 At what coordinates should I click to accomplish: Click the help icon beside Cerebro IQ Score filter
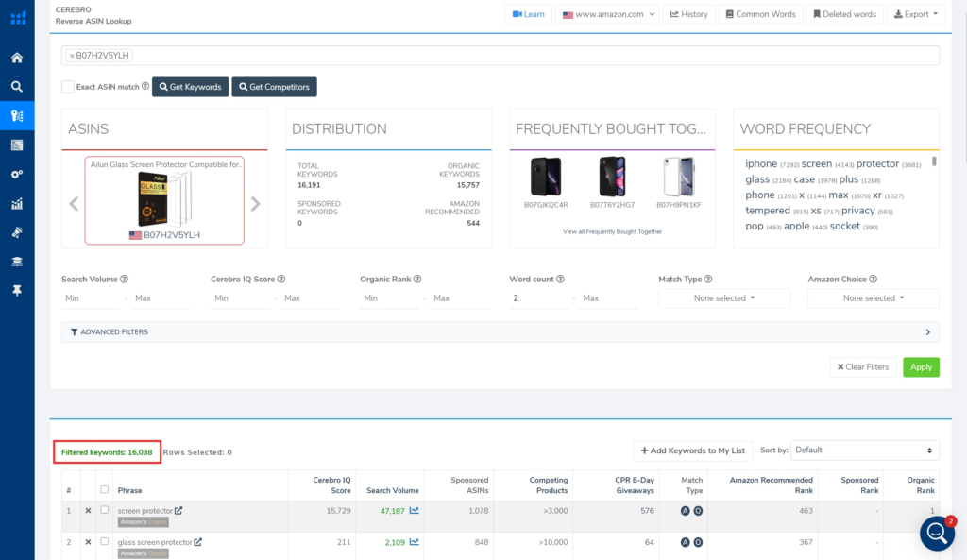[281, 279]
